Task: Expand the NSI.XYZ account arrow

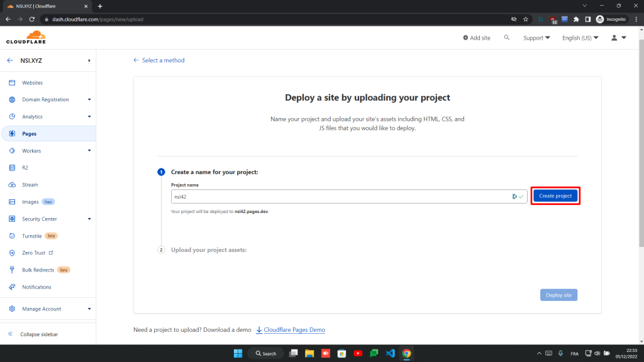Action: 89,61
